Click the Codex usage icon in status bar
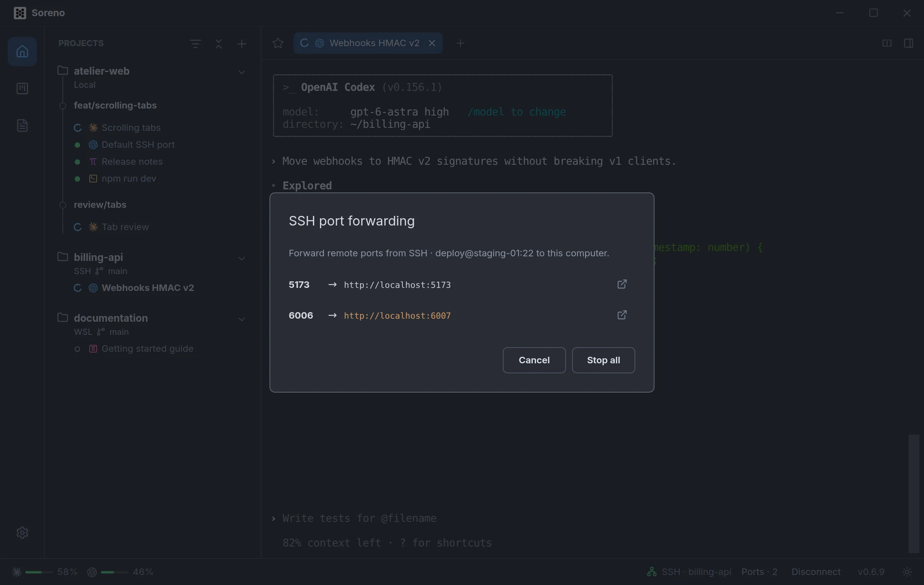The height and width of the screenshot is (585, 924). click(x=92, y=572)
